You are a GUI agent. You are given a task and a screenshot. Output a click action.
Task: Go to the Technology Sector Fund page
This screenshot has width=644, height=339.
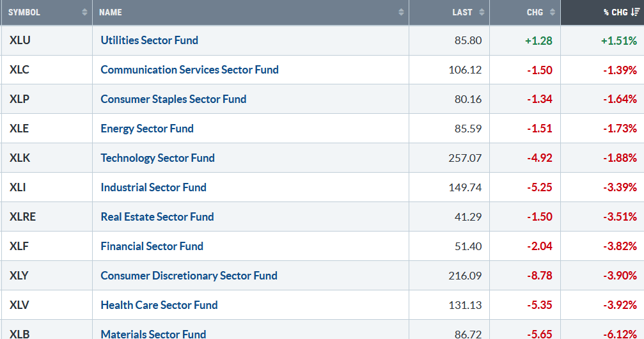click(157, 158)
